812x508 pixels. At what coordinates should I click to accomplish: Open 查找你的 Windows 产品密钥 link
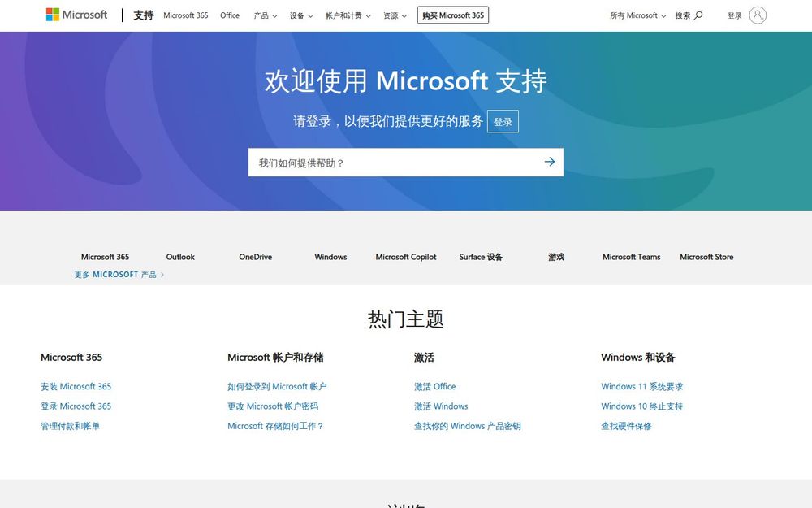pos(468,426)
